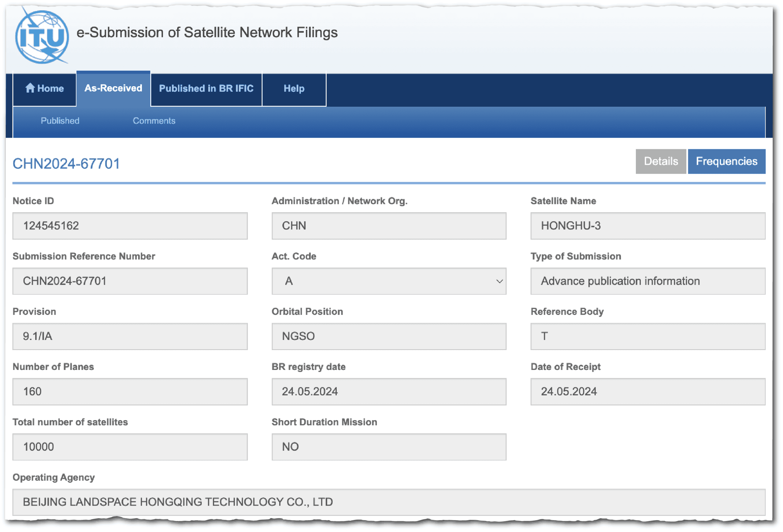Image resolution: width=783 pixels, height=532 pixels.
Task: Open the As-Received tab
Action: coord(113,88)
